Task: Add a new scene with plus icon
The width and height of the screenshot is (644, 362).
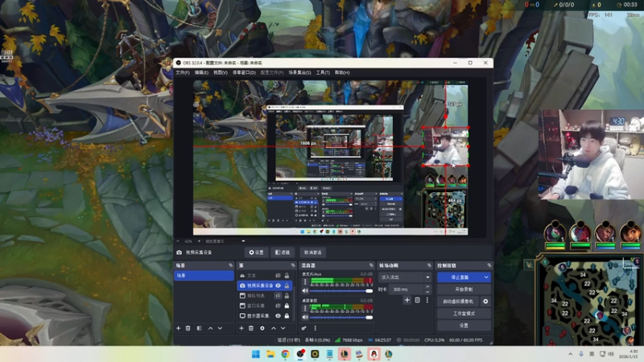Action: 178,328
